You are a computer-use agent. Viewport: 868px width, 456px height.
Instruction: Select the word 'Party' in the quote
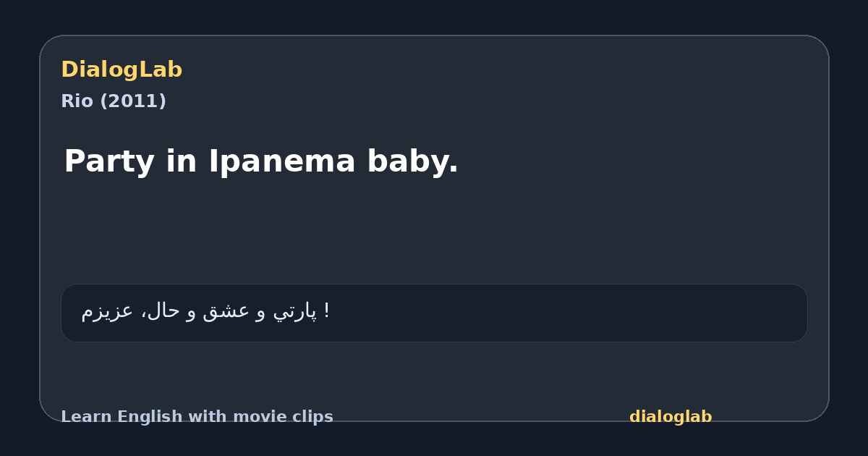[x=111, y=161]
